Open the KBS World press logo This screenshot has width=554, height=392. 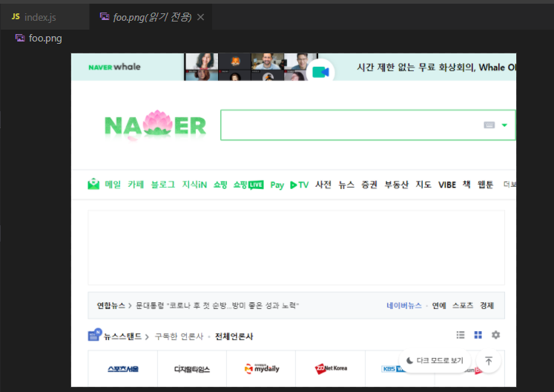tap(392, 369)
